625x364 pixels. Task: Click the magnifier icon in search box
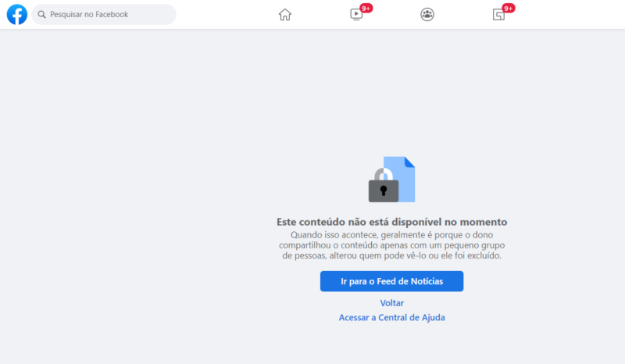41,15
